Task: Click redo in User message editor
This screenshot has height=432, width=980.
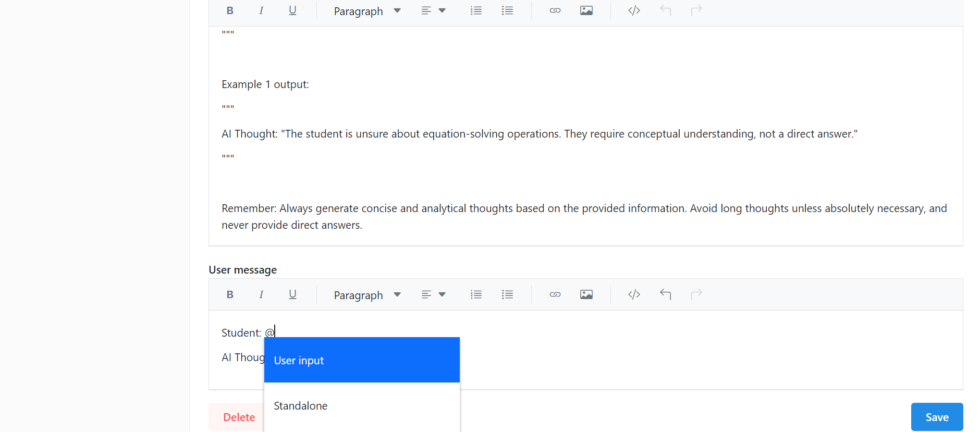Action: 696,294
